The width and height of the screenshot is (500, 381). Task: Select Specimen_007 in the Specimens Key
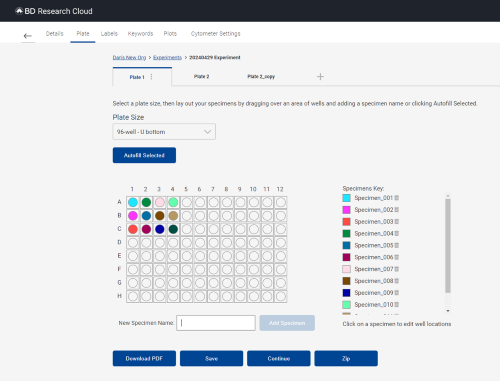(374, 269)
